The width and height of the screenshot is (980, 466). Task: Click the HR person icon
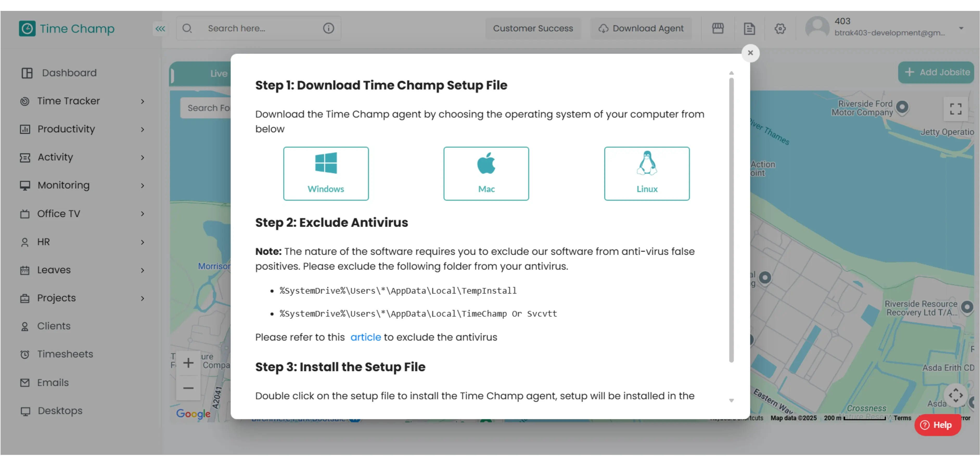[x=25, y=242]
